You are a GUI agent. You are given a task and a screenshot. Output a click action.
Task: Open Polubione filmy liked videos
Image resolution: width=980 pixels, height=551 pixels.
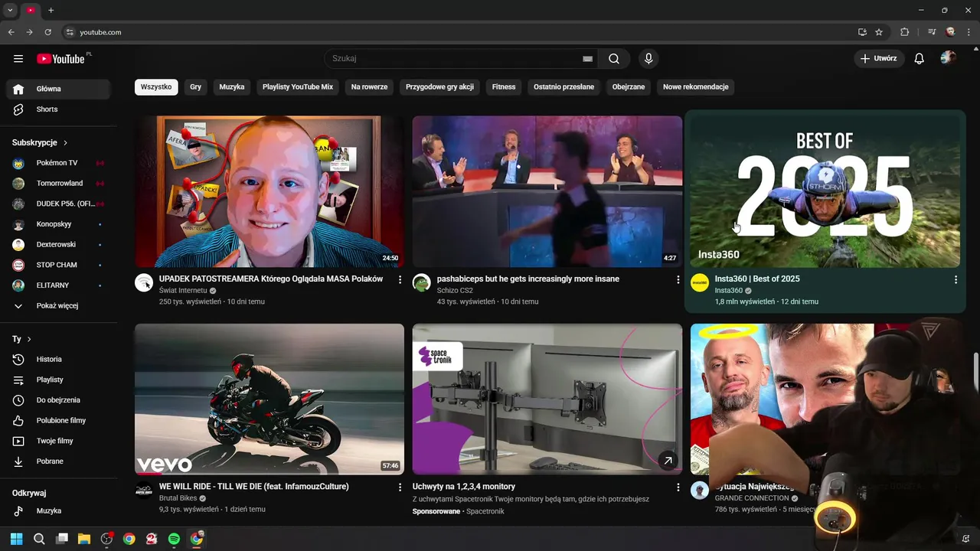pyautogui.click(x=58, y=421)
